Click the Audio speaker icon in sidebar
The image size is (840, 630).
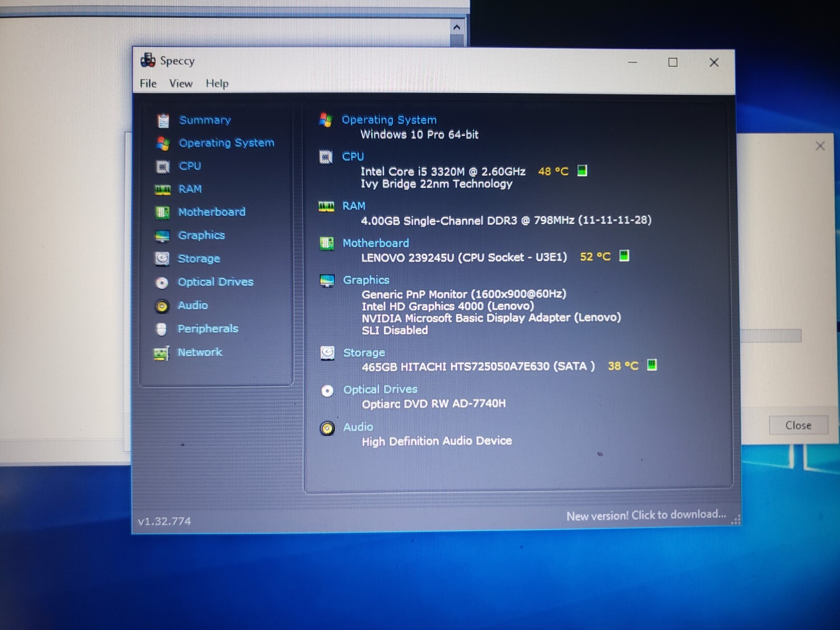coord(162,306)
